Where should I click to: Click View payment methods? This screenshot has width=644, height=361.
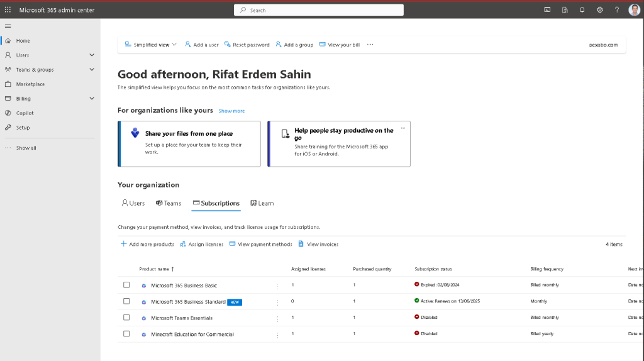click(261, 244)
